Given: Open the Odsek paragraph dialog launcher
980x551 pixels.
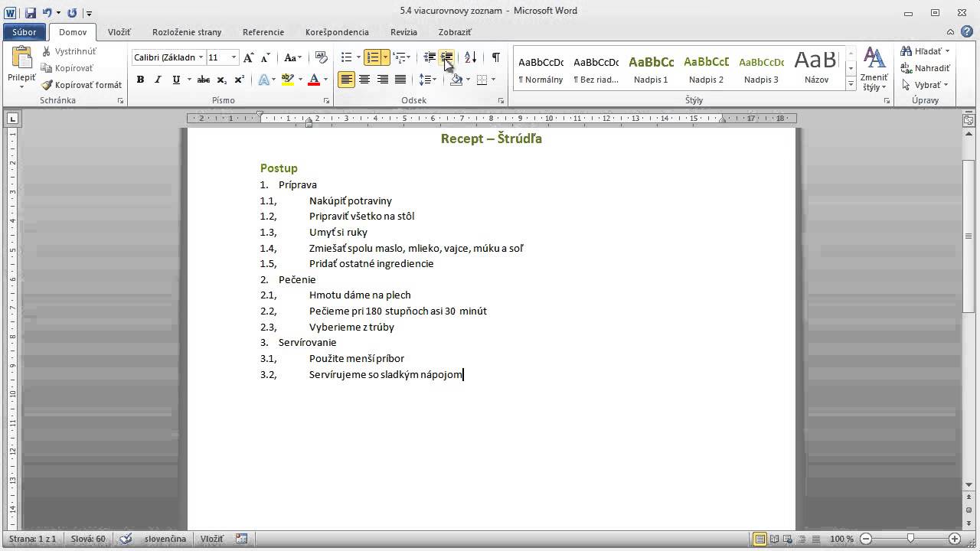Looking at the screenshot, I should tap(501, 101).
